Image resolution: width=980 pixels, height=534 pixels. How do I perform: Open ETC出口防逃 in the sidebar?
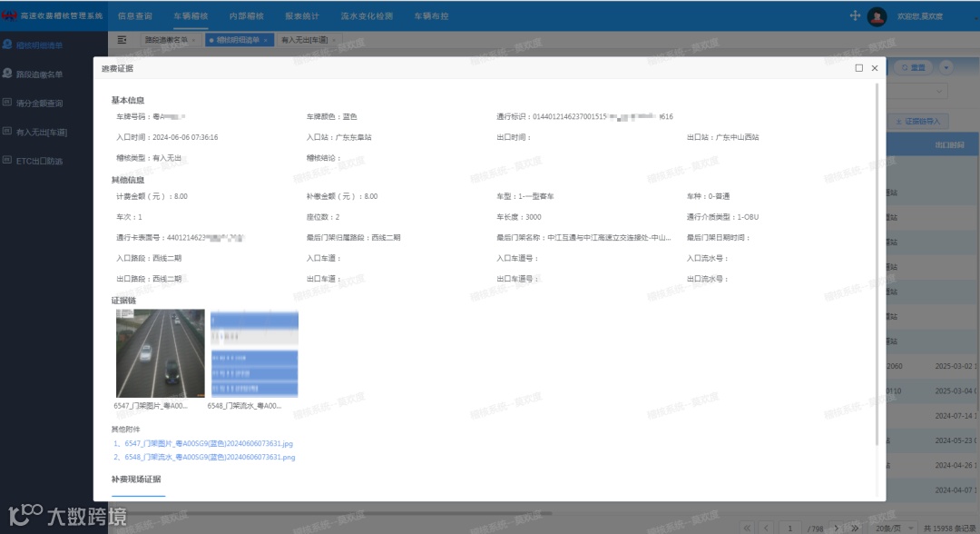pyautogui.click(x=39, y=161)
